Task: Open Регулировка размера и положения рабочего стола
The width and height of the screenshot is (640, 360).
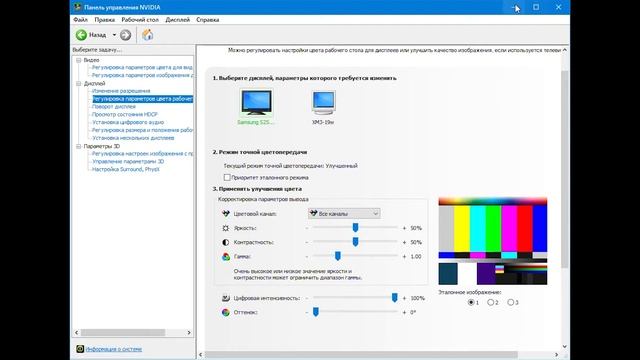Action: tap(142, 130)
